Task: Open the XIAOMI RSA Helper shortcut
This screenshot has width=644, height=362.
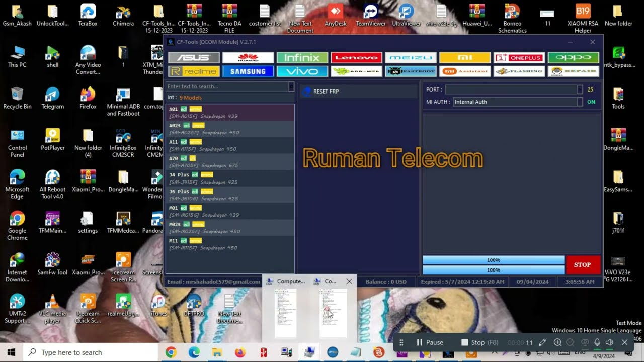Action: tap(583, 18)
